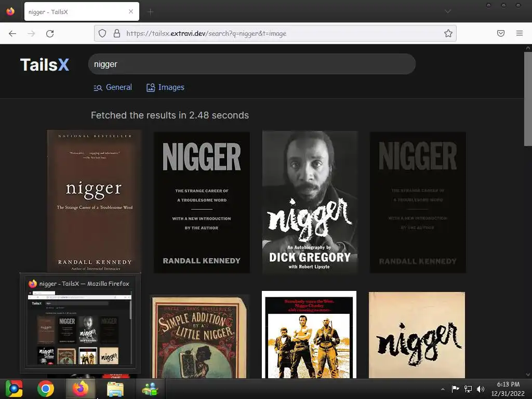This screenshot has width=532, height=399.
Task: Open the Dick Gregory autobiography cover result
Action: click(310, 202)
